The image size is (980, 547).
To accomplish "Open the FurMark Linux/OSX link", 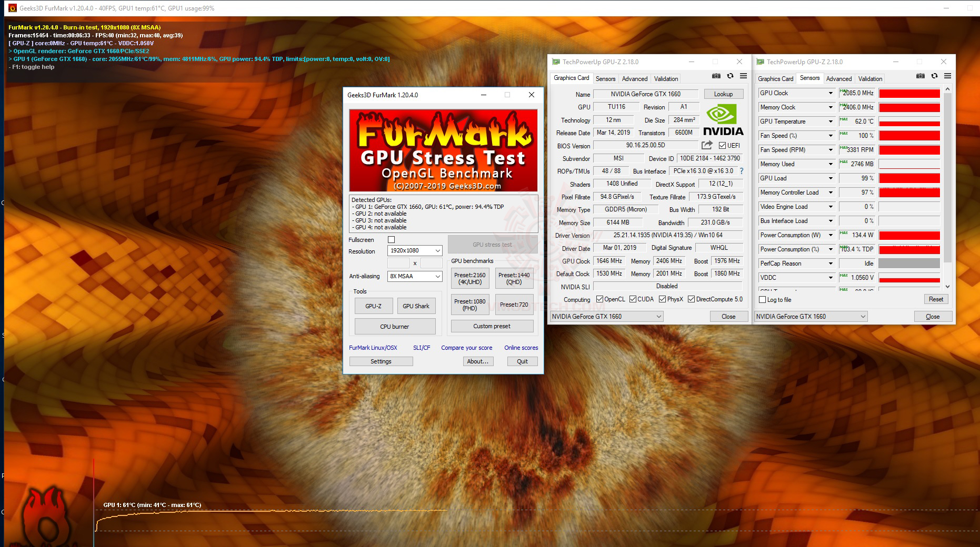I will click(373, 348).
